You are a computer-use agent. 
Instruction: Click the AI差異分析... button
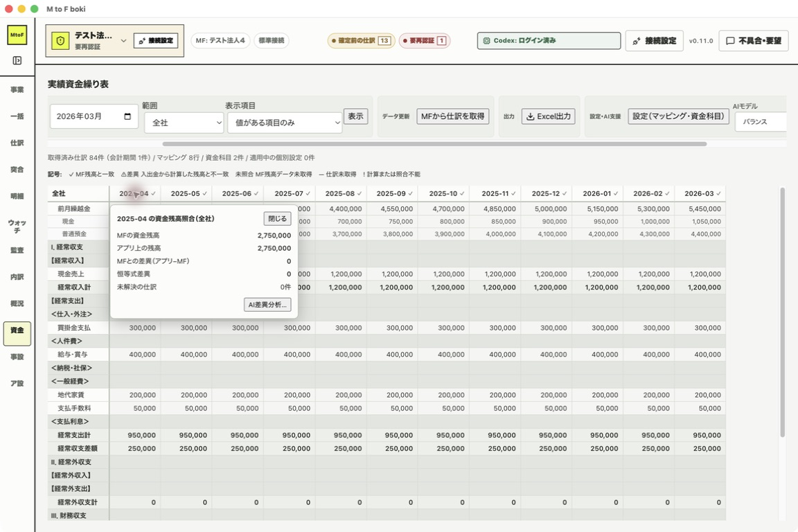point(267,304)
